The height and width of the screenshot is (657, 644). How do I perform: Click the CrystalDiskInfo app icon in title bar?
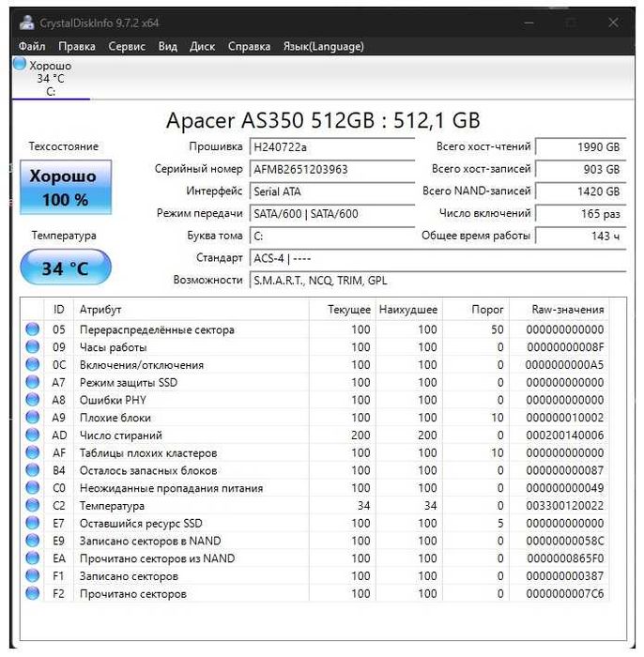26,23
